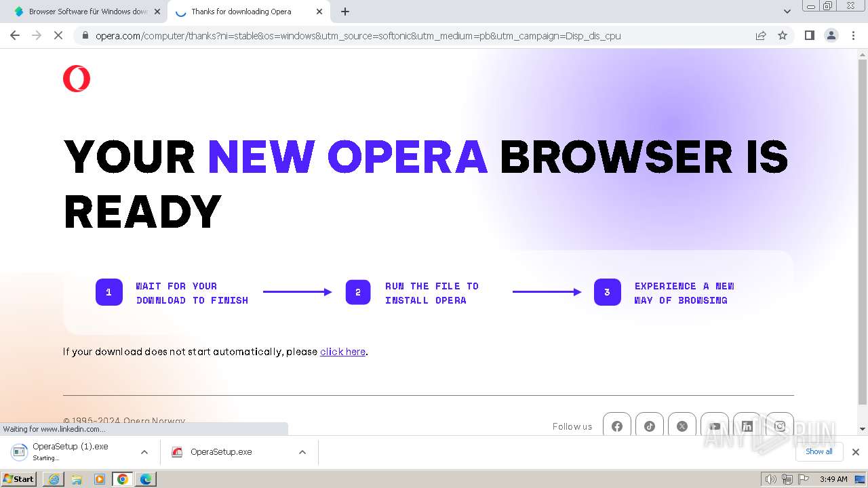Open Chrome profile avatar menu

(831, 35)
